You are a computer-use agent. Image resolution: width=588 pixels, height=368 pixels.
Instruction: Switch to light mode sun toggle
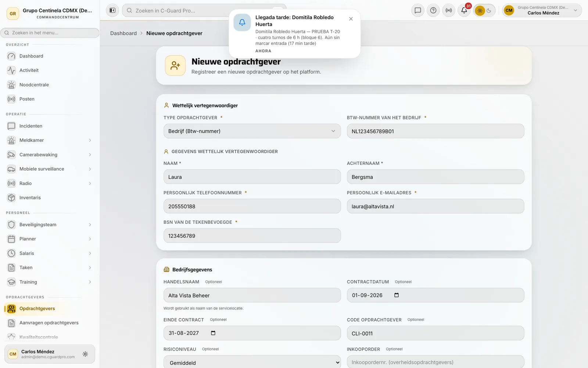click(x=480, y=11)
